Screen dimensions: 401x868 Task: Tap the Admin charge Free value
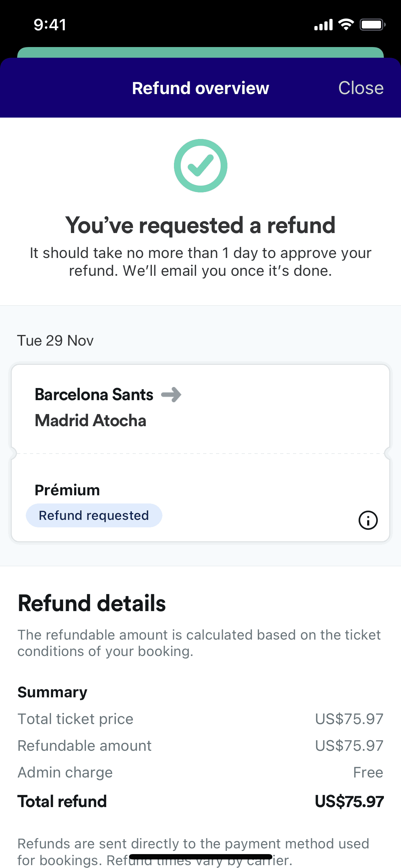click(368, 773)
